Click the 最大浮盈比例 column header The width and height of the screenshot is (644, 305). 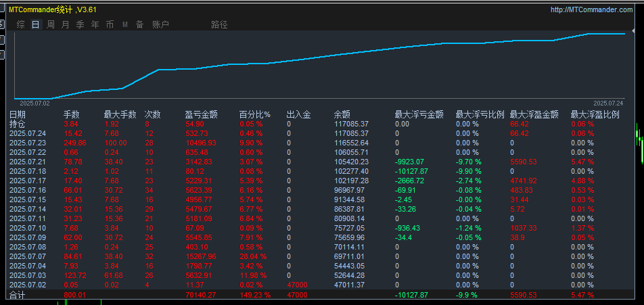coord(595,114)
